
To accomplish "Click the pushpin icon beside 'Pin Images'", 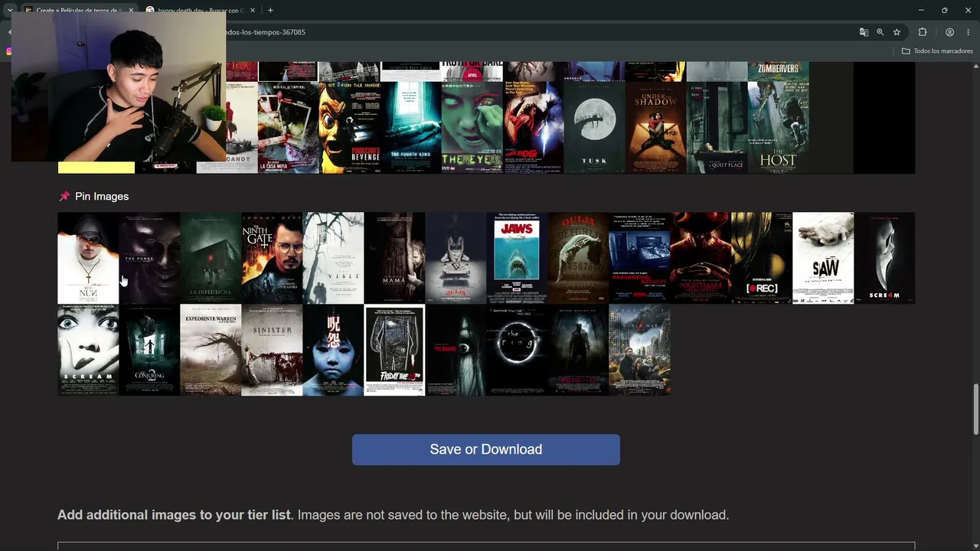I will pyautogui.click(x=64, y=197).
